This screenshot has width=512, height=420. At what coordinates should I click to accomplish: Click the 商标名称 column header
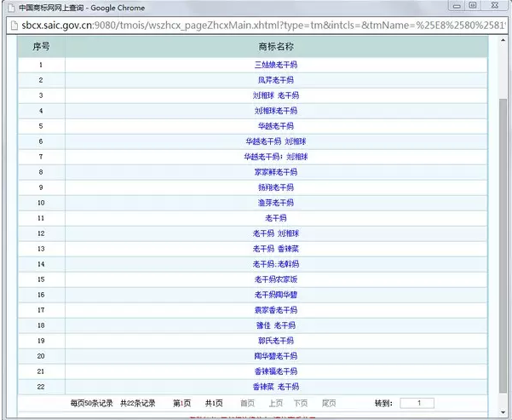click(x=275, y=46)
